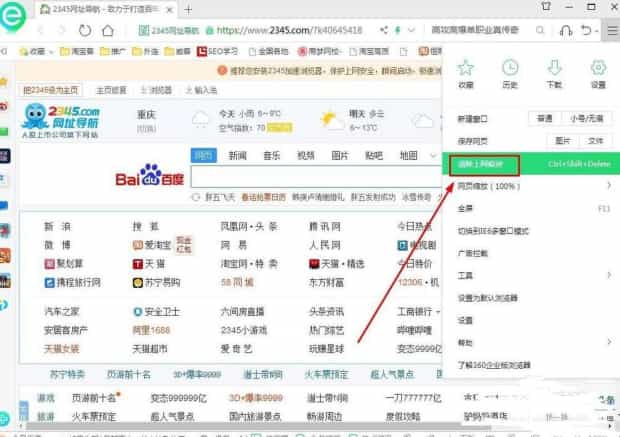This screenshot has height=437, width=620.
Task: Expand the address bar dropdown chevron
Action: [411, 30]
